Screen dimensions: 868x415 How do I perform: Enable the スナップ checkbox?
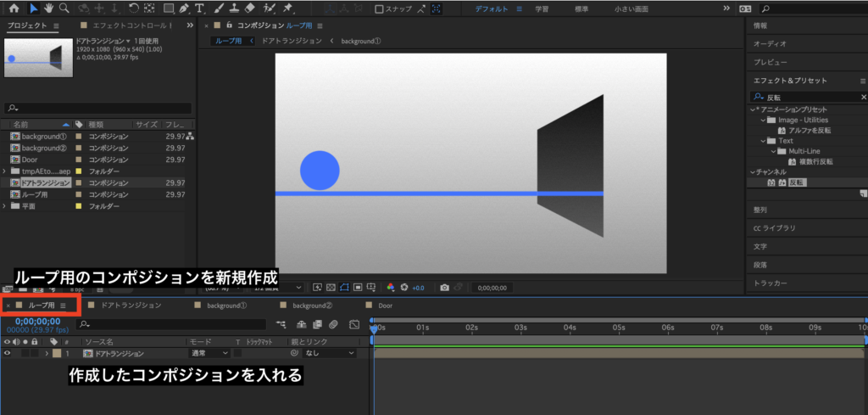(379, 9)
